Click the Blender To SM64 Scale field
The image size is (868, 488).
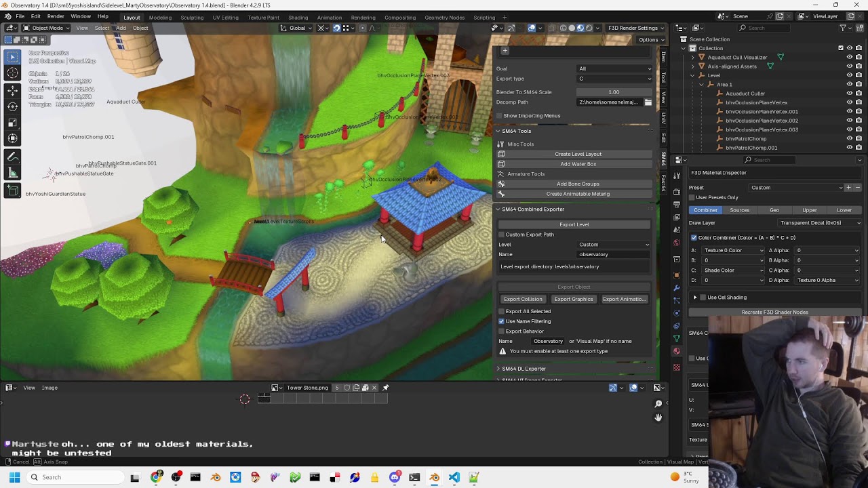pyautogui.click(x=614, y=92)
